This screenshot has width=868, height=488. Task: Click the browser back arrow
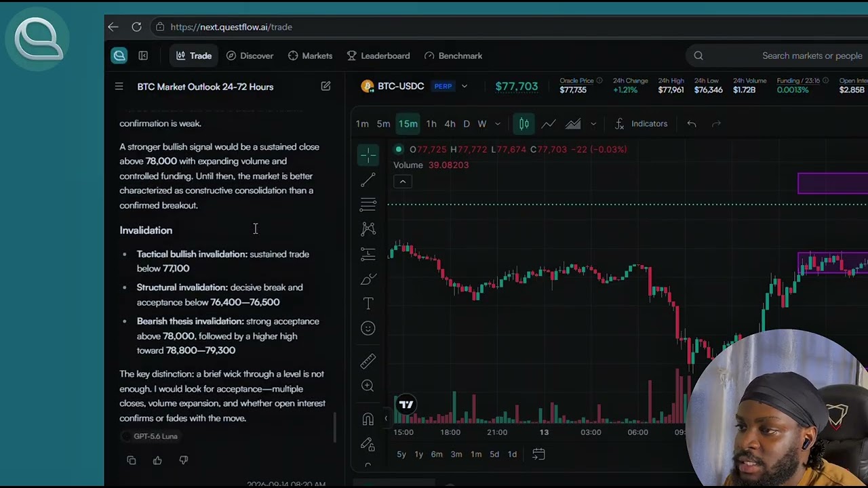coord(113,27)
